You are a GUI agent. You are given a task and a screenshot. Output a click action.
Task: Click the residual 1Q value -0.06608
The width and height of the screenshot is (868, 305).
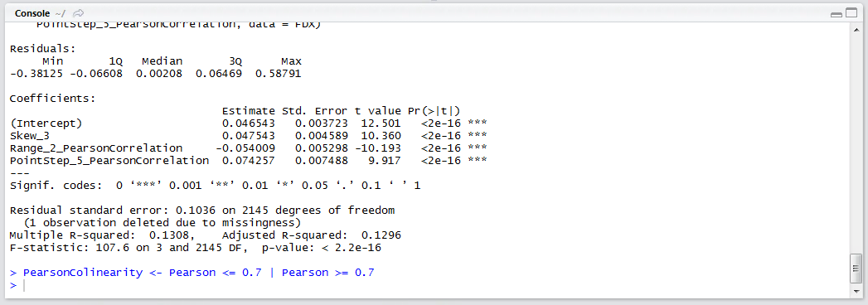[x=96, y=74]
